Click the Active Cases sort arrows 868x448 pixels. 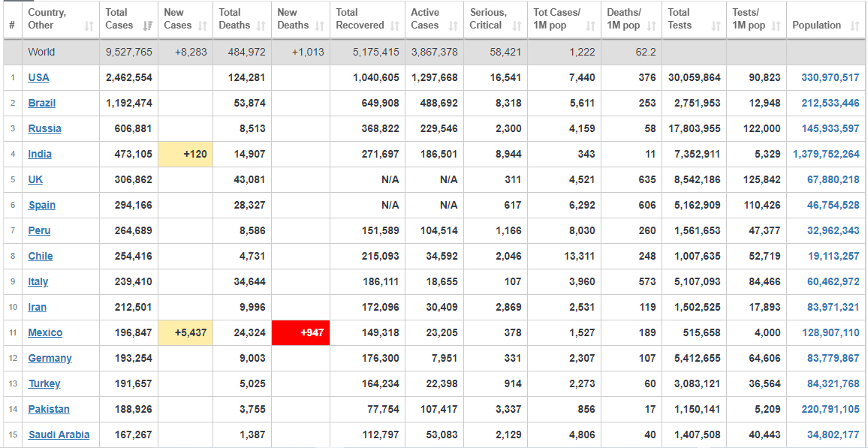pyautogui.click(x=454, y=26)
